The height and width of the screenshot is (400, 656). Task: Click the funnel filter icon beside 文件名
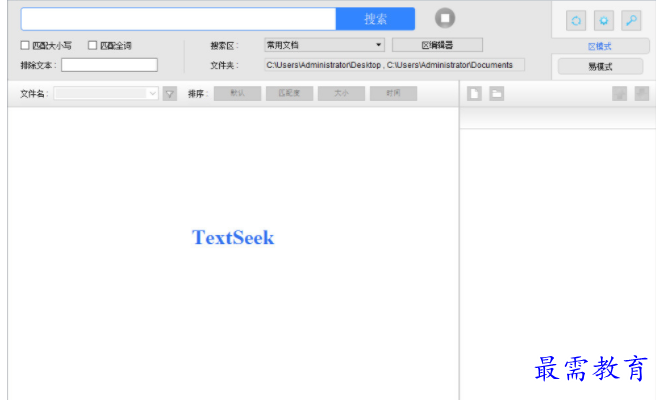170,94
